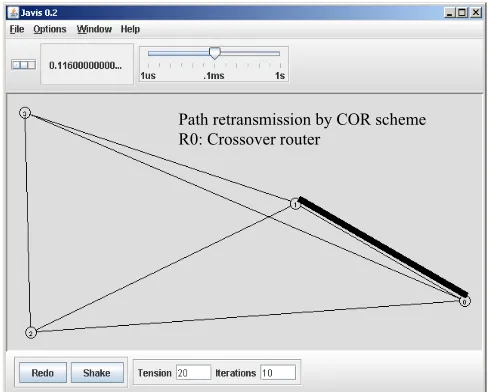Click the Javis application icon in title bar
488x392 pixels.
14,13
